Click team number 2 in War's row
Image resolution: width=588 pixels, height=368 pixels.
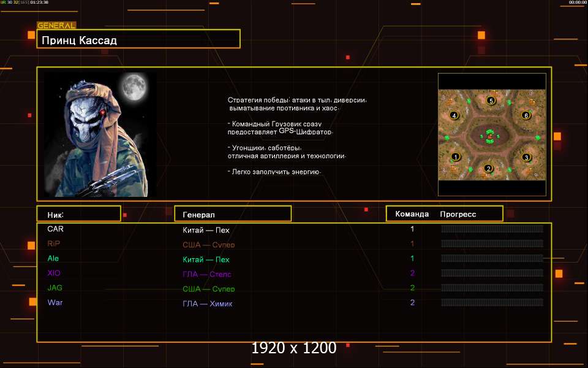412,302
